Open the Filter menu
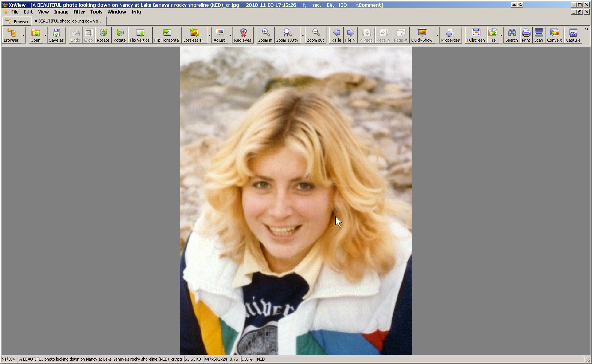The width and height of the screenshot is (592, 364). point(79,12)
